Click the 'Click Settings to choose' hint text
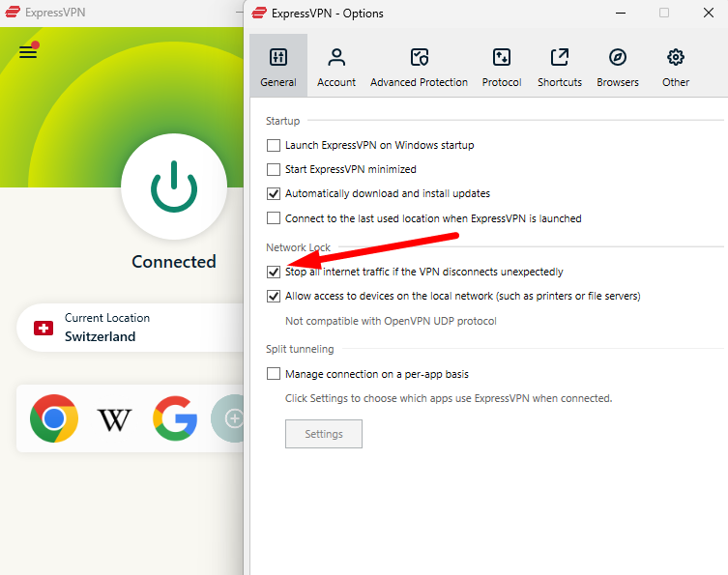This screenshot has height=575, width=728. pos(449,399)
